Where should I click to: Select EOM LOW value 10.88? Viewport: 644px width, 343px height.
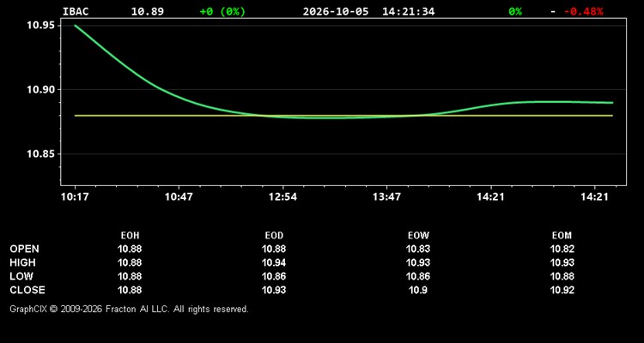click(x=562, y=276)
